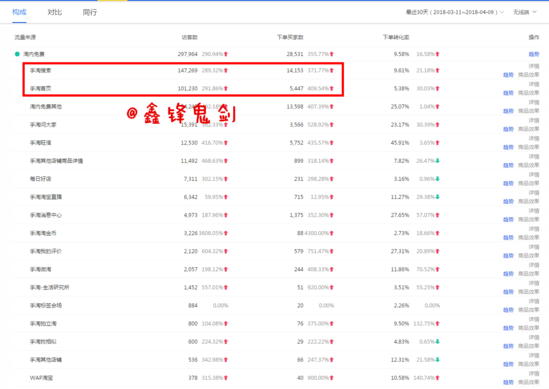
Task: Open the 无线端 terminal dropdown
Action: (524, 12)
